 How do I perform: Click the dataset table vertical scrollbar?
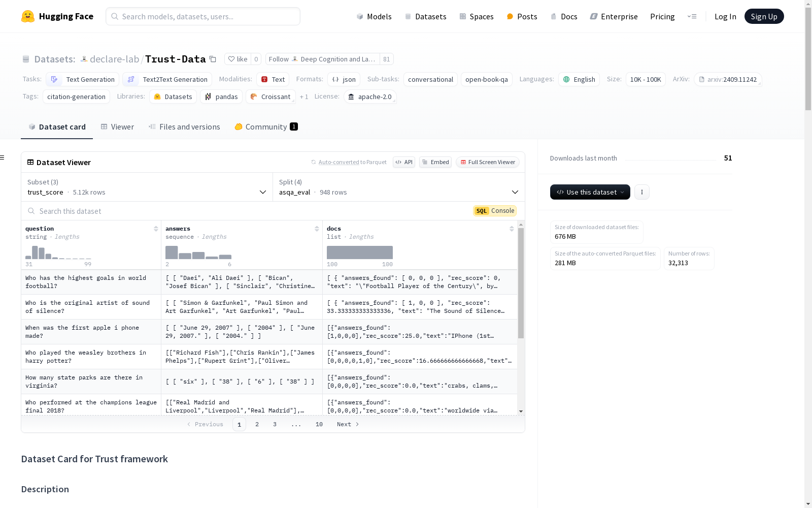pyautogui.click(x=521, y=283)
